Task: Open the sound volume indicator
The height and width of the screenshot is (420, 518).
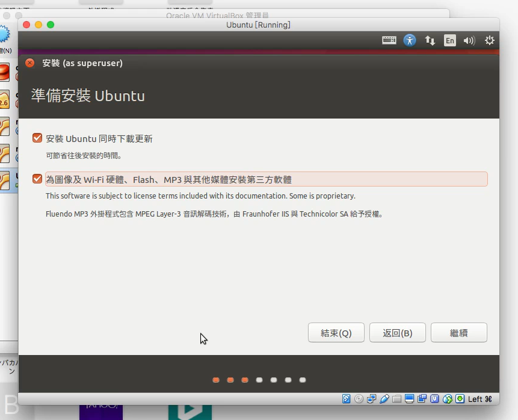Action: click(x=469, y=40)
